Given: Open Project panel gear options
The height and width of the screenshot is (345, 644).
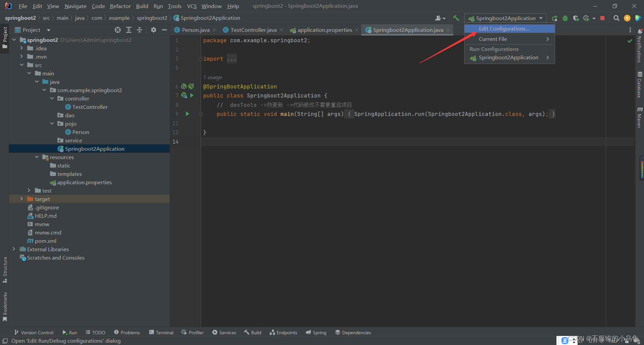Looking at the screenshot, I should 154,30.
